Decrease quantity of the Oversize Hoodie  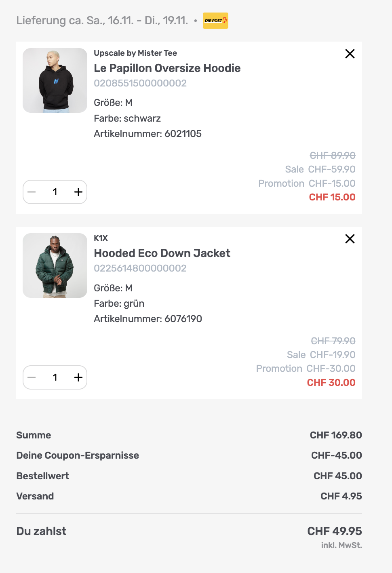32,192
